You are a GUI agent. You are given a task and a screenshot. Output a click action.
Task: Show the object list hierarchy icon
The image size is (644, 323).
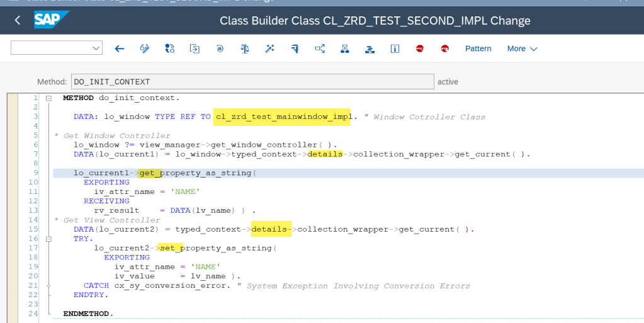point(345,48)
